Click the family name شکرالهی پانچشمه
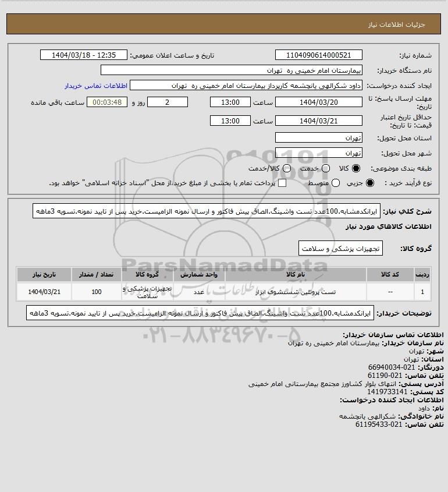 368,416
